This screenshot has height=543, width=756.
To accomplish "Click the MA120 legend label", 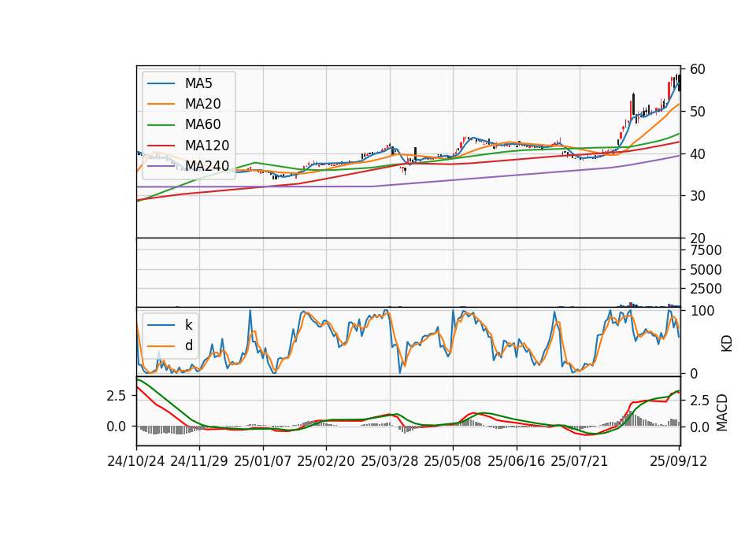I will click(207, 145).
